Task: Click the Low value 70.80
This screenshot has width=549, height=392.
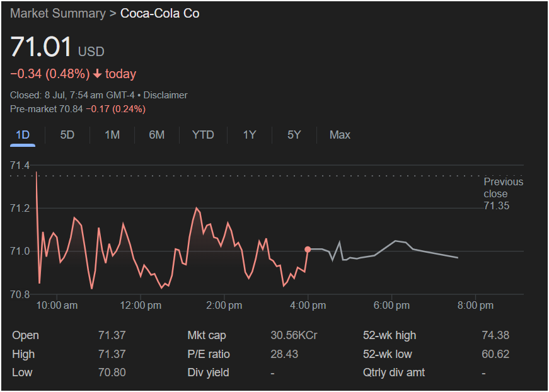Action: (112, 372)
